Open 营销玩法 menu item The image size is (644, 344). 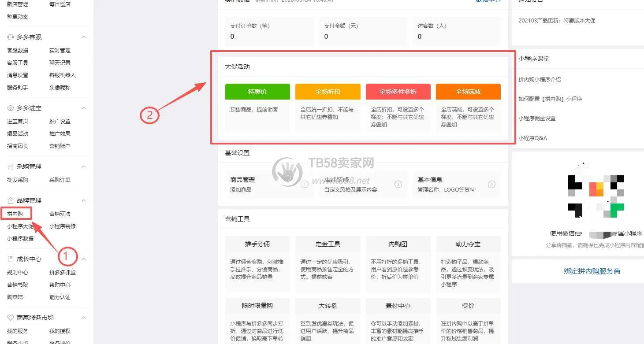[60, 214]
